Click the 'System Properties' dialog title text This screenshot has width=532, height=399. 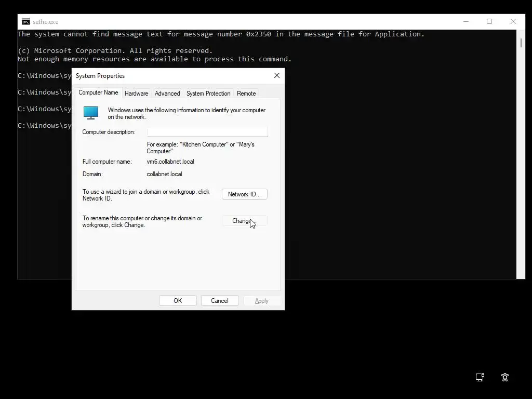100,76
